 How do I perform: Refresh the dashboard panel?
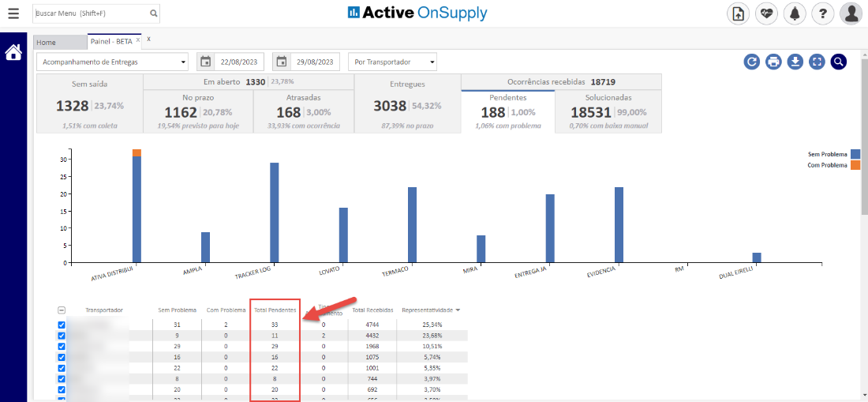752,62
